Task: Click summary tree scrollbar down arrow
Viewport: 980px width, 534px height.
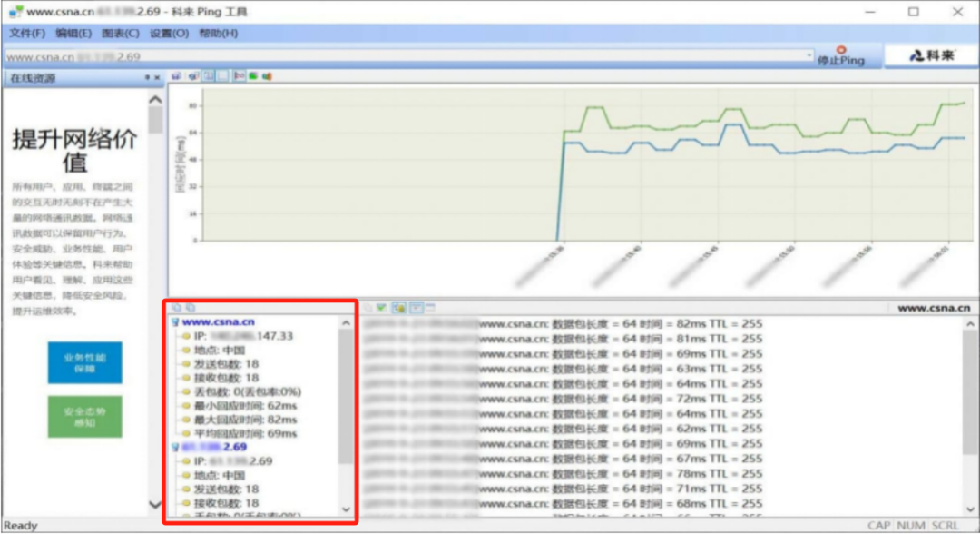Action: coord(347,509)
